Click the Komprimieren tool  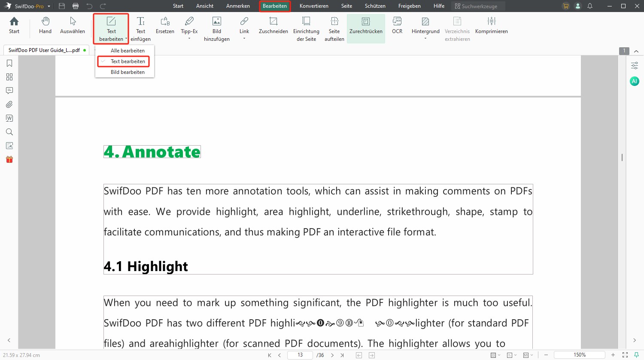click(x=492, y=26)
